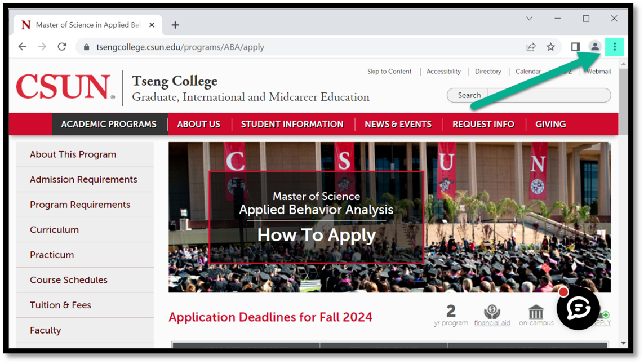Click the page's vertical scrollbar down arrow

[x=623, y=343]
